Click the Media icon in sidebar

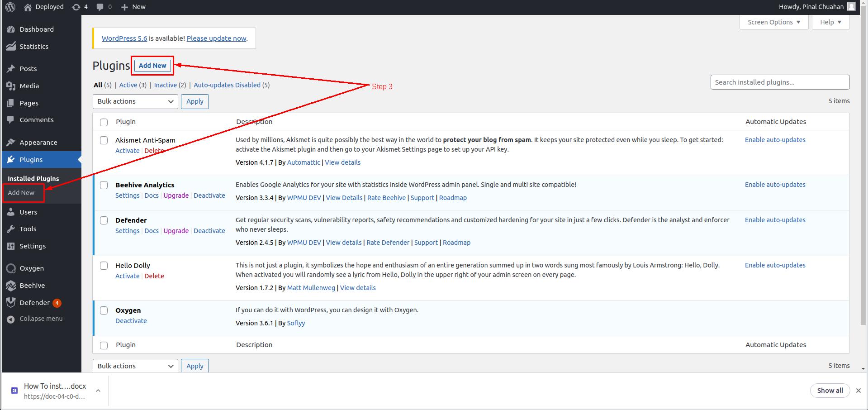tap(11, 86)
